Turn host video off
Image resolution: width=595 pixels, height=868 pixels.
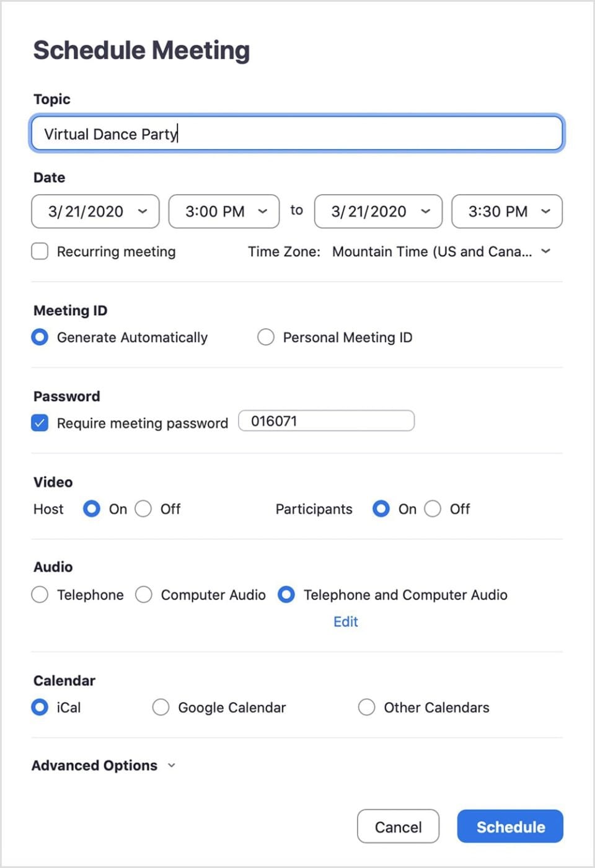tap(143, 509)
